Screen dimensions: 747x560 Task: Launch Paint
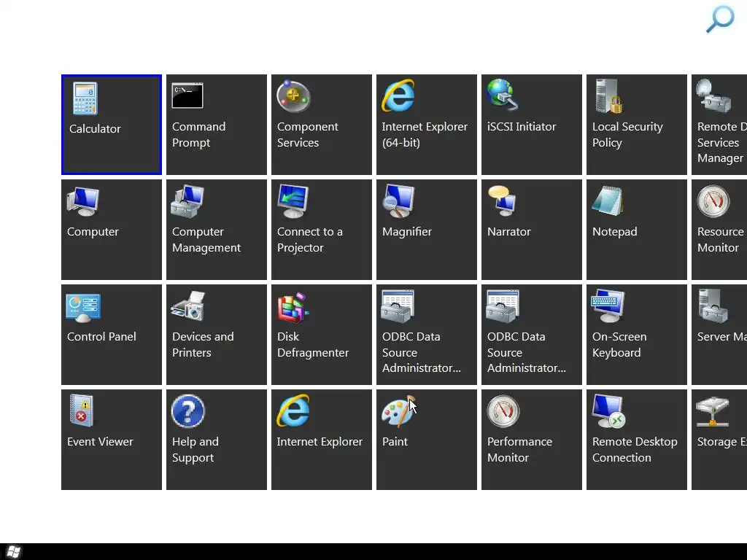(427, 440)
